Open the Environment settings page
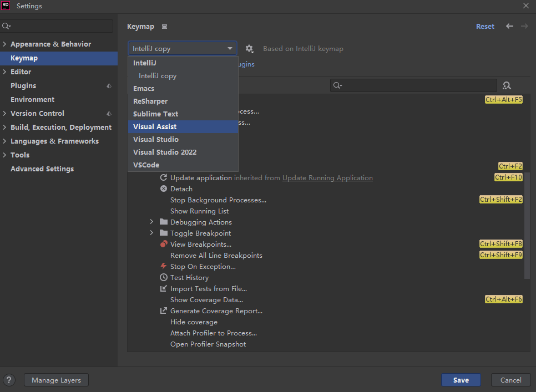This screenshot has width=536, height=392. click(x=59, y=100)
